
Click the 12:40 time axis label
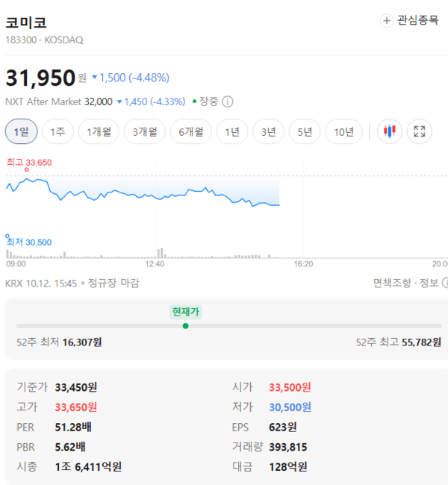(x=155, y=264)
